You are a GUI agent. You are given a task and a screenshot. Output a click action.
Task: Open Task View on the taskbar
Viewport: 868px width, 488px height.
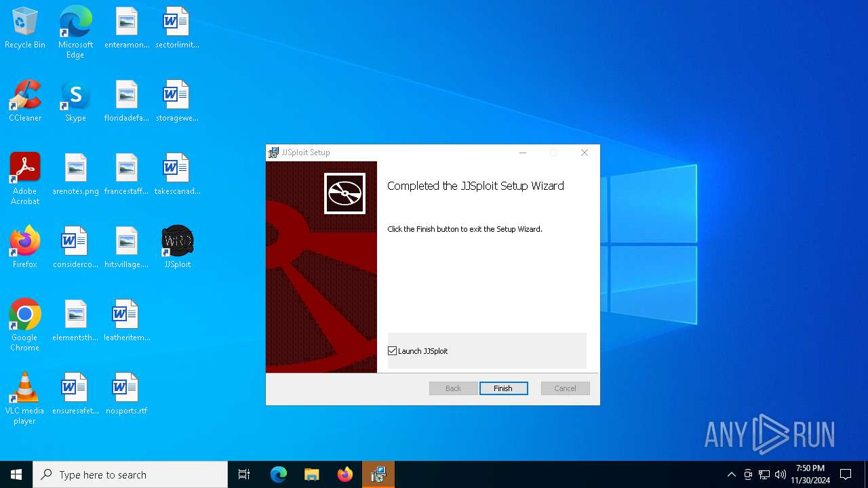click(x=244, y=474)
